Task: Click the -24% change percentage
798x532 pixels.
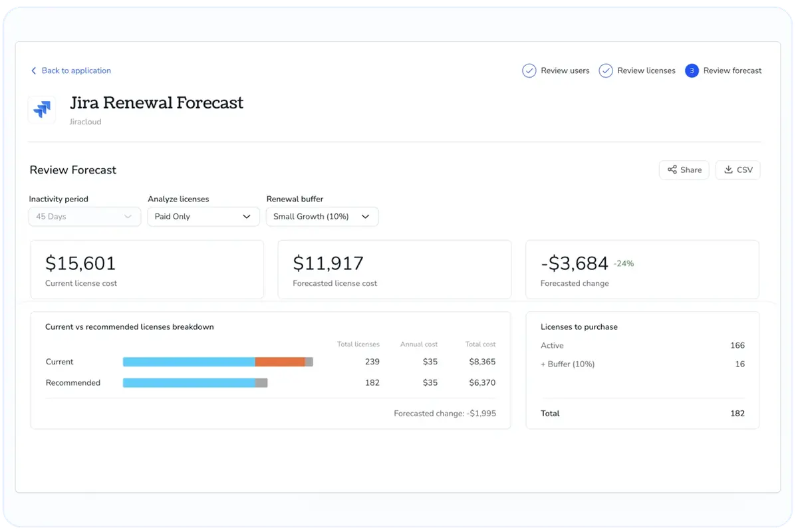Action: coord(624,263)
